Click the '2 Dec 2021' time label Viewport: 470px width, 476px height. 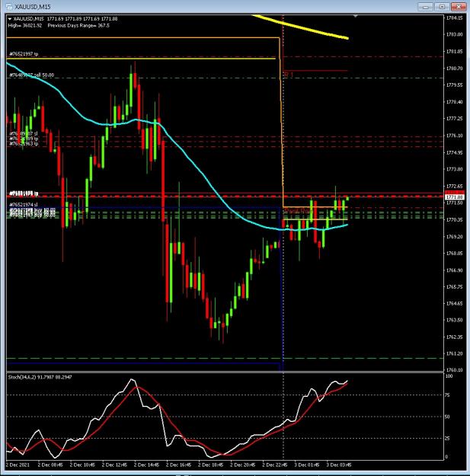coord(18,465)
